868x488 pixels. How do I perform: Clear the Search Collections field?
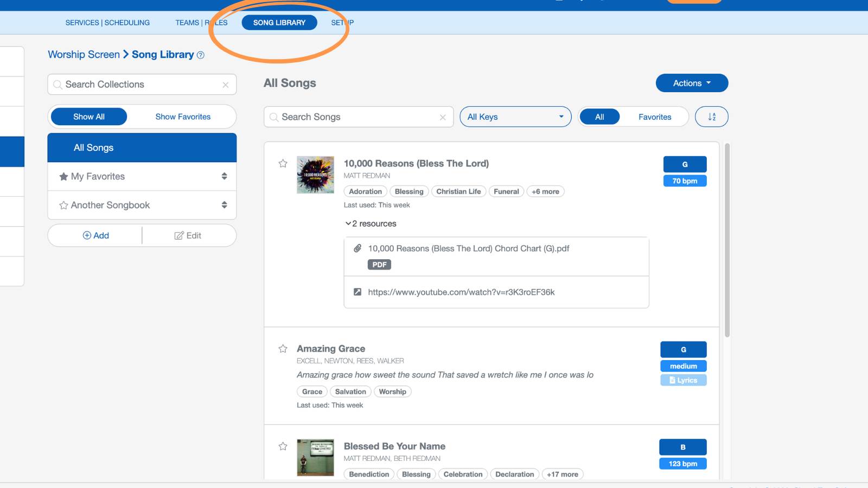[226, 85]
